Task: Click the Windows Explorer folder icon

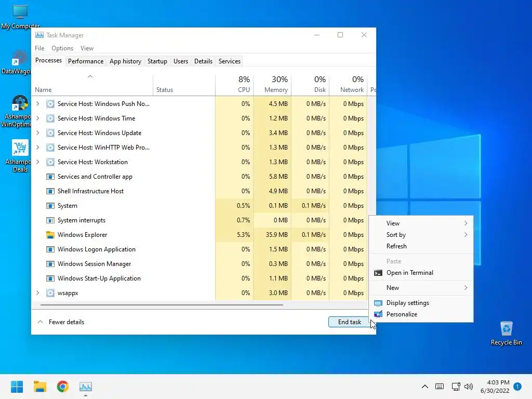Action: (x=50, y=235)
